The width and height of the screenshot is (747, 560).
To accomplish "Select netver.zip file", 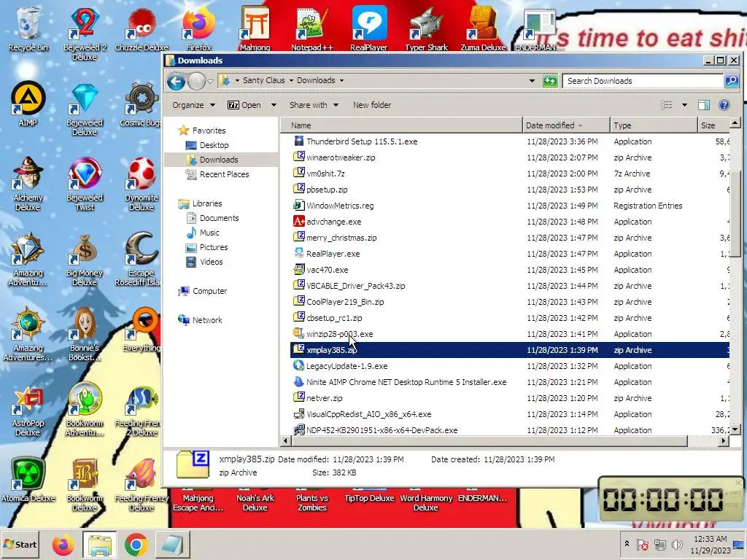I will pos(324,398).
